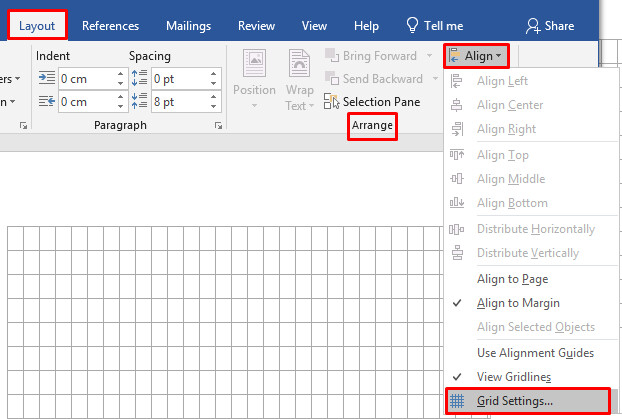Select the View ribbon tab

[314, 26]
